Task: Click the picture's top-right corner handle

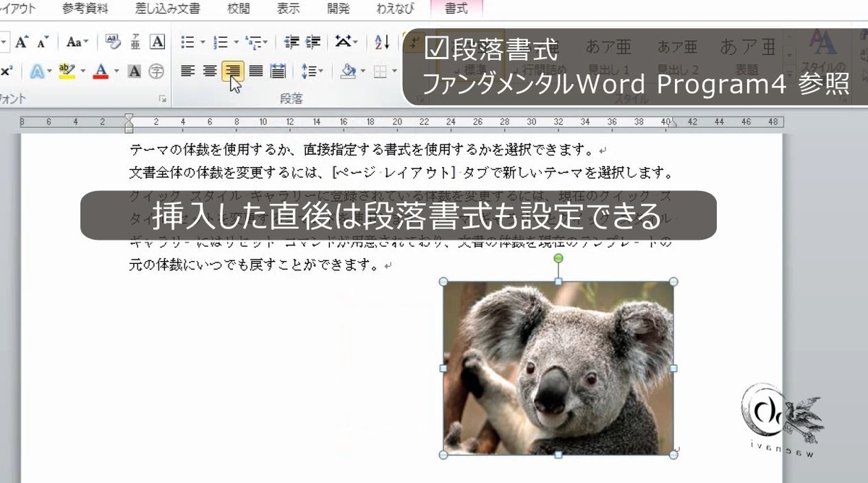Action: pyautogui.click(x=673, y=281)
